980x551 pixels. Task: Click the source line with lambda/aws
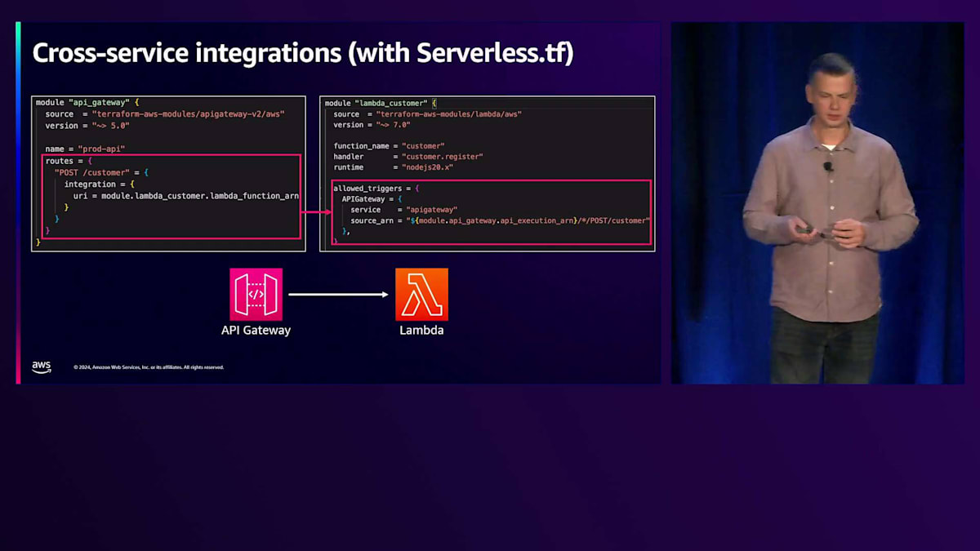click(x=427, y=114)
